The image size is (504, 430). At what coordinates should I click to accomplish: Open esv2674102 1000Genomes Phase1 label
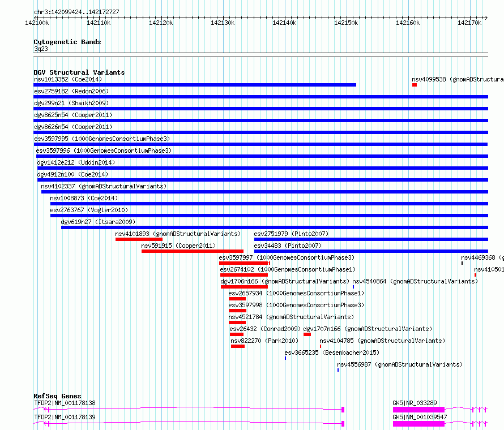click(x=288, y=269)
